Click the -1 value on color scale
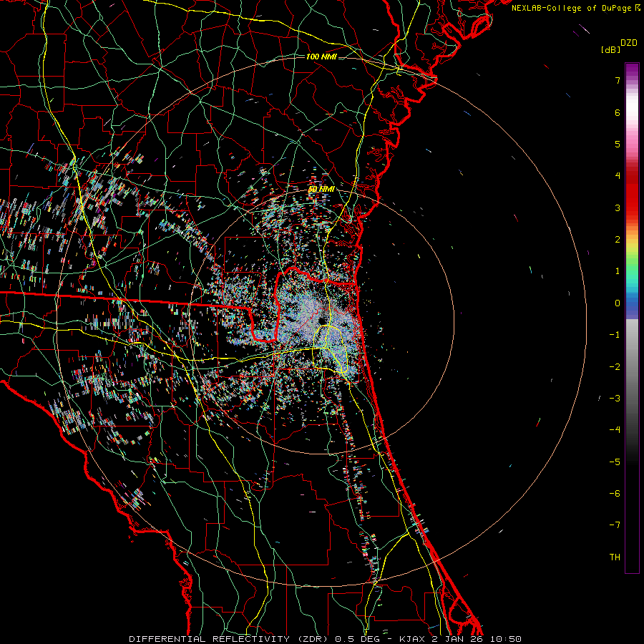The height and width of the screenshot is (644, 644). 615,335
